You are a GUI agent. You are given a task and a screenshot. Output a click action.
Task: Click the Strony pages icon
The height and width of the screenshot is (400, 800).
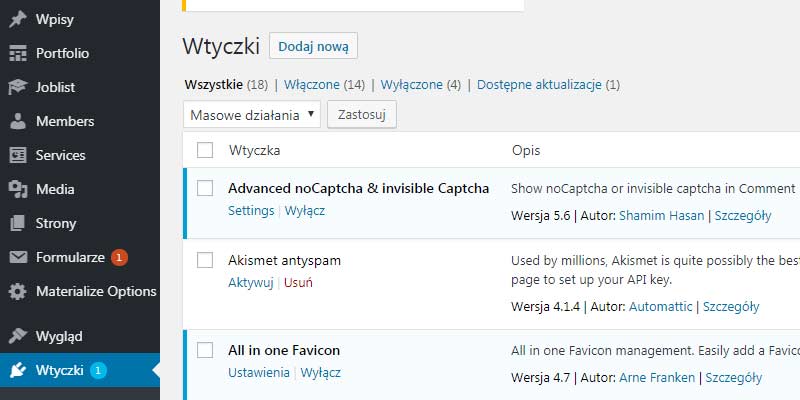tap(18, 223)
